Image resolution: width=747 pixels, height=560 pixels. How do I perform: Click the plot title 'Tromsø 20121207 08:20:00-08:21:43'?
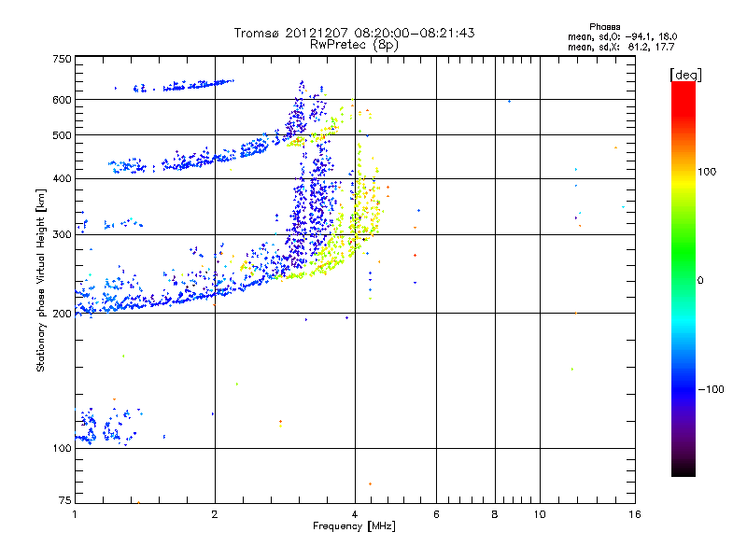pyautogui.click(x=354, y=33)
